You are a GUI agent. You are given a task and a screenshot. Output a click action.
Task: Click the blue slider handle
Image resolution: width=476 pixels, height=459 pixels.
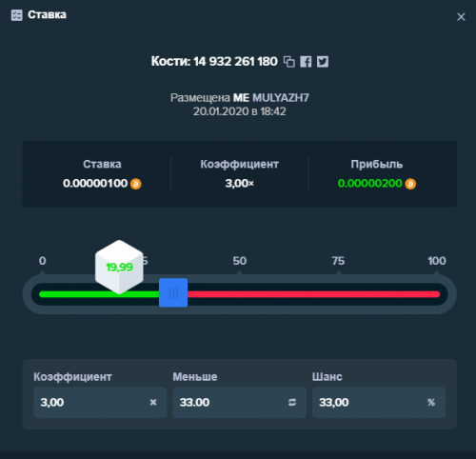click(x=173, y=292)
